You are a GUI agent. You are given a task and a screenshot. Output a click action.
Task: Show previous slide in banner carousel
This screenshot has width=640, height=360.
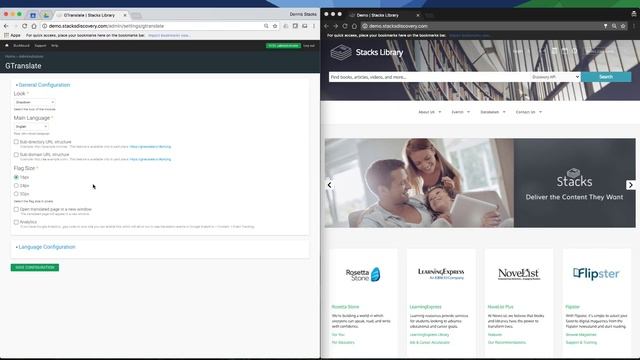pos(329,185)
